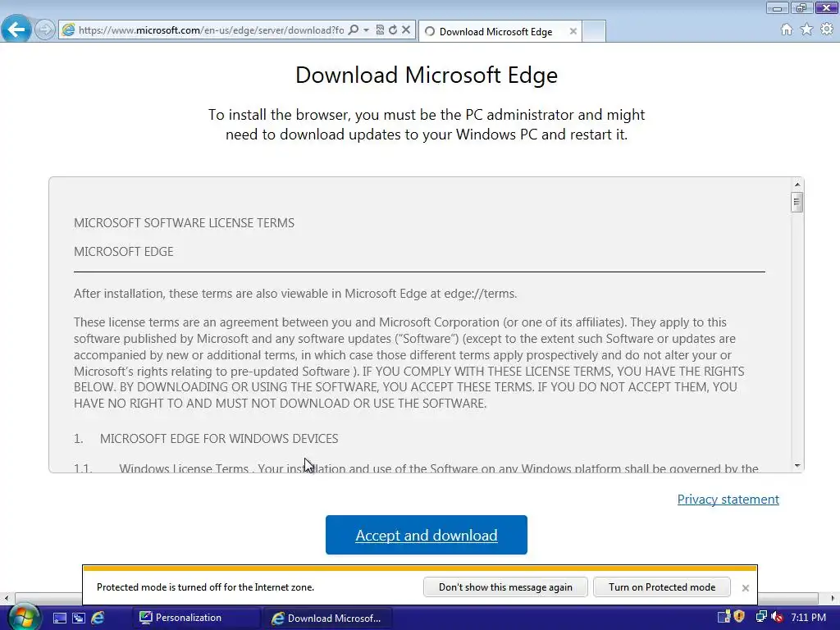Click the 7:11 PM clock
Viewport: 840px width, 630px height.
click(808, 617)
